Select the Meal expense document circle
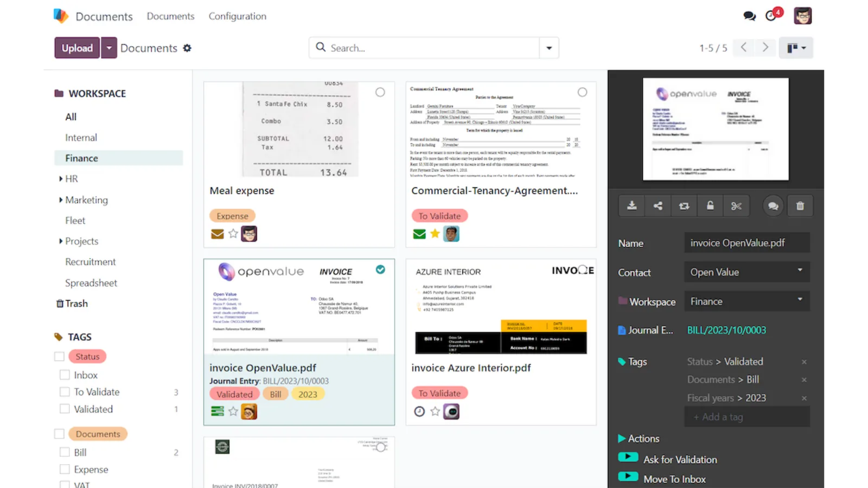 (x=380, y=92)
